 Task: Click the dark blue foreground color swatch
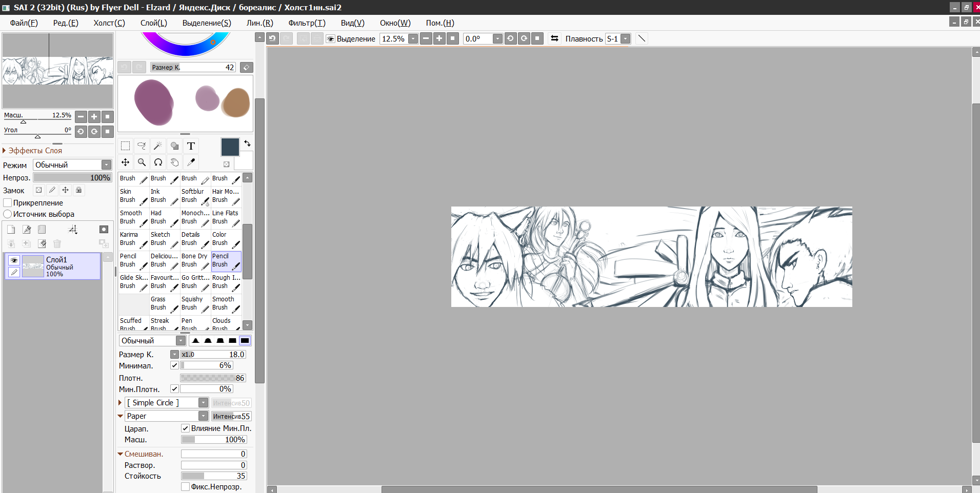(230, 147)
